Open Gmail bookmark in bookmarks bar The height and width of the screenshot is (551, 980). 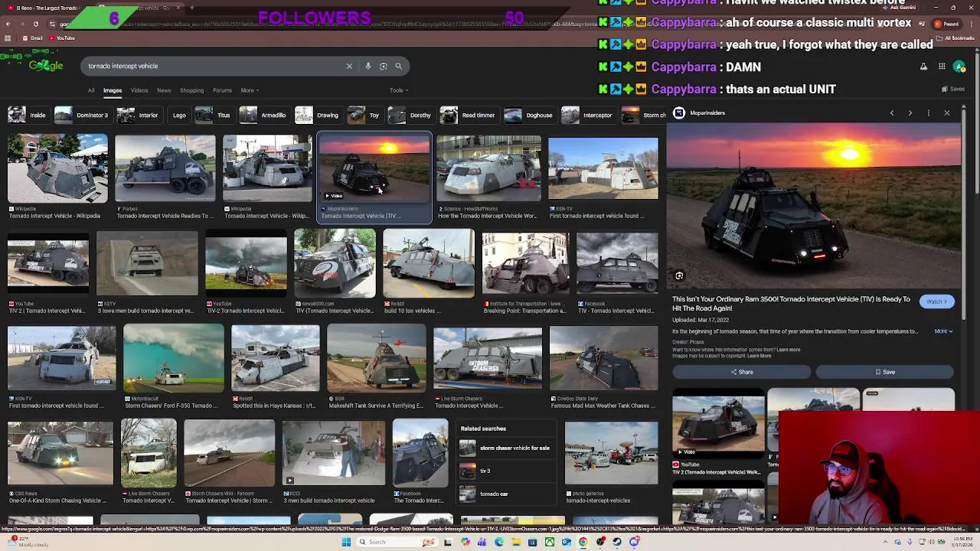pyautogui.click(x=33, y=38)
